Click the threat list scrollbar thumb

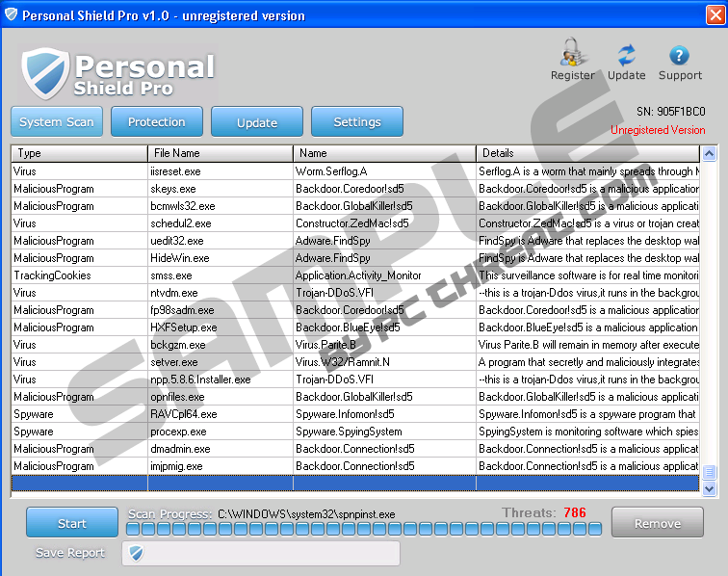[709, 472]
